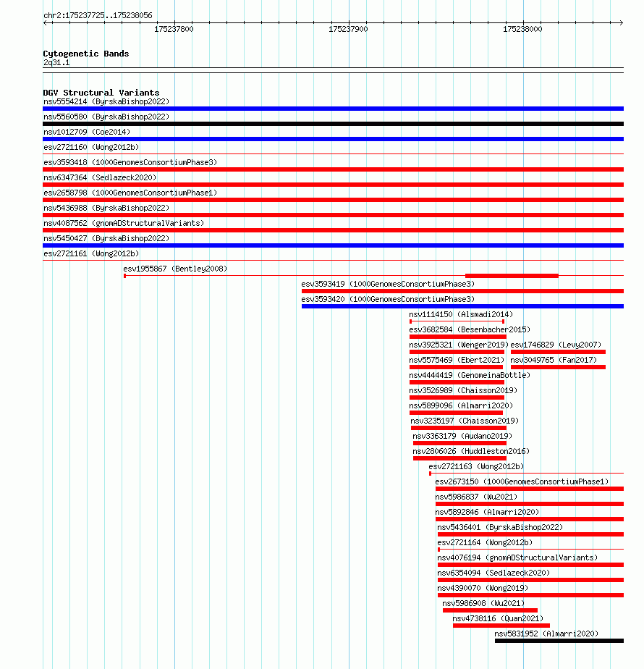Open the nsv1012709 (Coe2014) variant
644x669 pixels.
click(x=87, y=132)
